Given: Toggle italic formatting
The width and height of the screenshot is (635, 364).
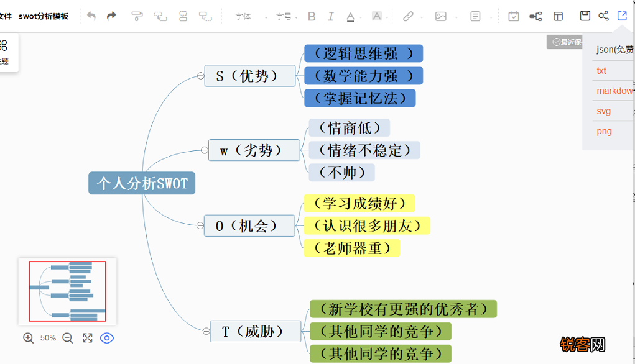Looking at the screenshot, I should 331,16.
